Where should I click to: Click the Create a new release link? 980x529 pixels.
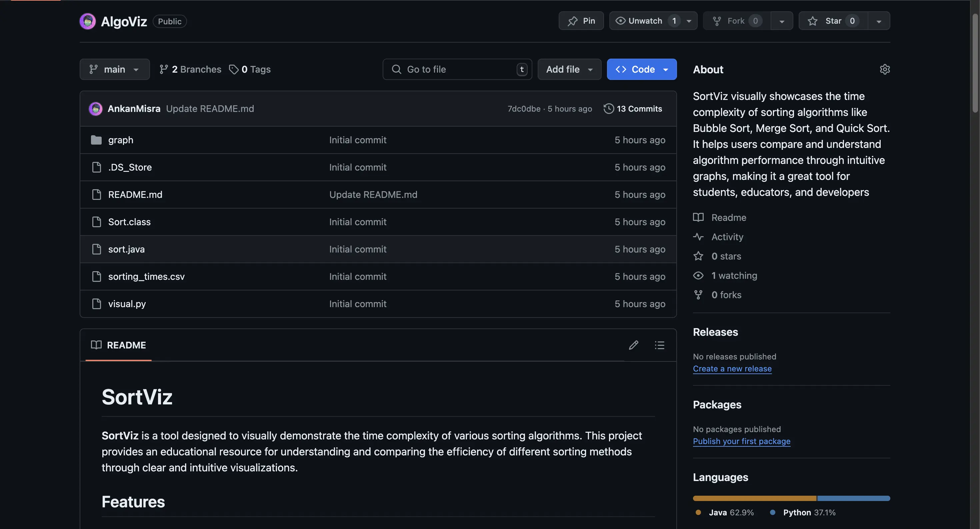tap(732, 369)
